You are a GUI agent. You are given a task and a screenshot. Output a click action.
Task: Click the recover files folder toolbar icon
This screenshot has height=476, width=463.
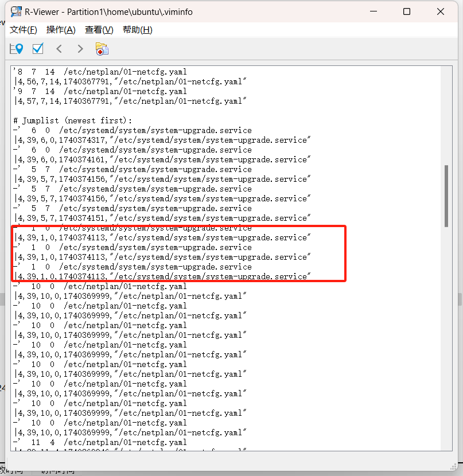102,49
